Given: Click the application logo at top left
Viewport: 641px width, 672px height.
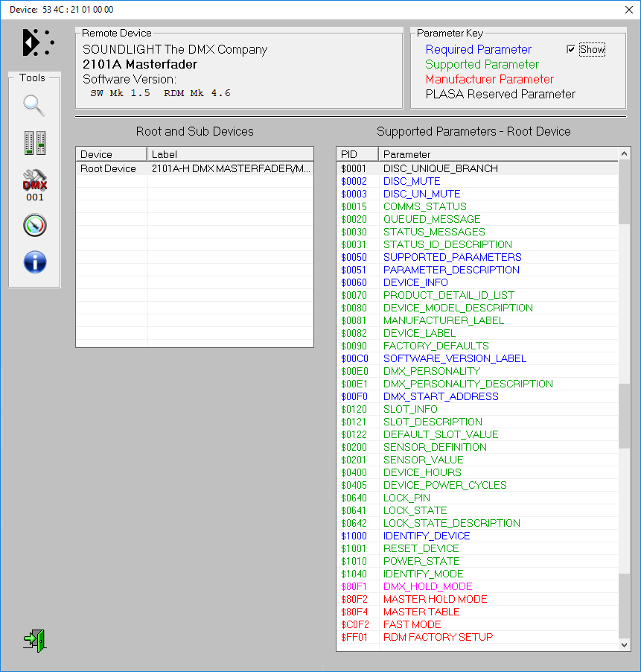Looking at the screenshot, I should 38,42.
